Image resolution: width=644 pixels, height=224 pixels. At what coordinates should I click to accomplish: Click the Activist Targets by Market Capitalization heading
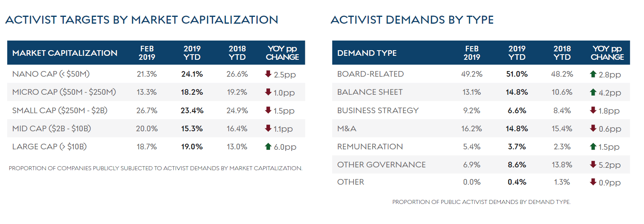point(142,20)
